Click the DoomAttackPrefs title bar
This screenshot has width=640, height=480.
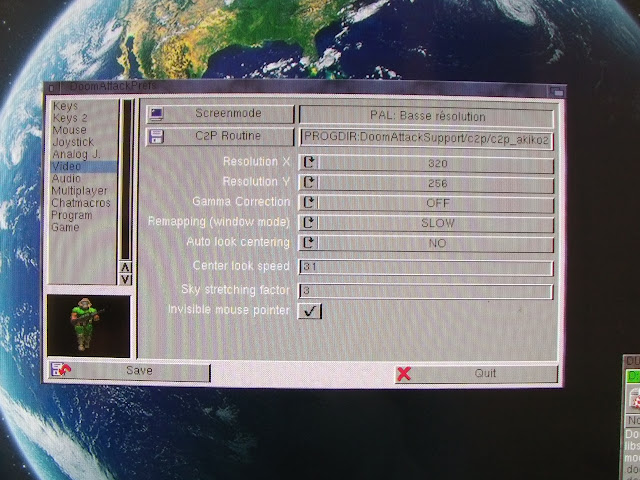304,88
